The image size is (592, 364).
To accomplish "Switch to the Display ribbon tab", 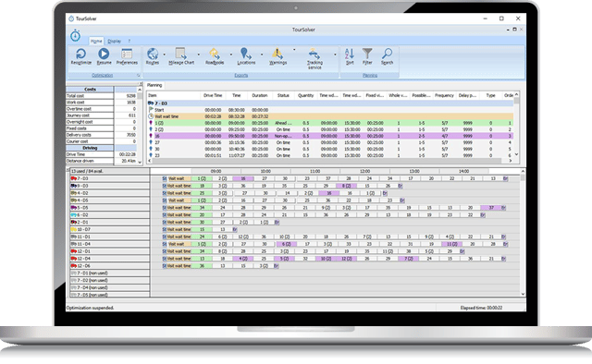I will coord(114,42).
